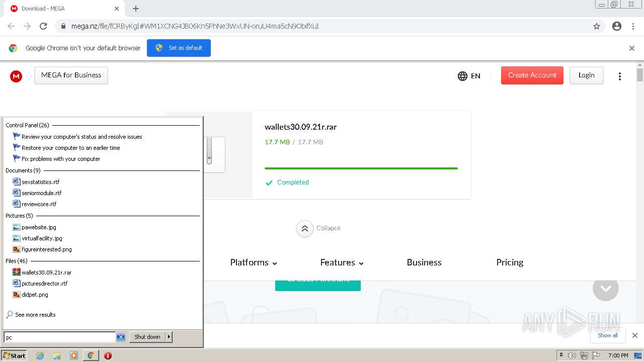The image size is (644, 362).
Task: Click the Collapse chevron circle icon
Action: coord(305,228)
